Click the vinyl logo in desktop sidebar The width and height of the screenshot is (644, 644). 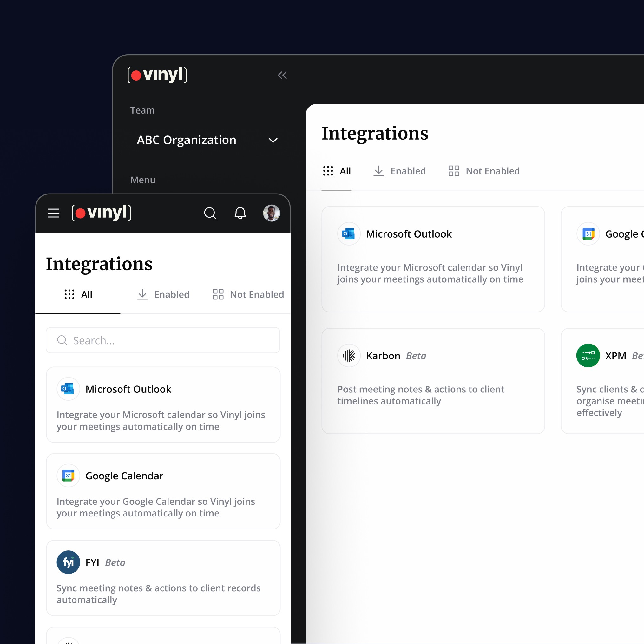tap(157, 75)
